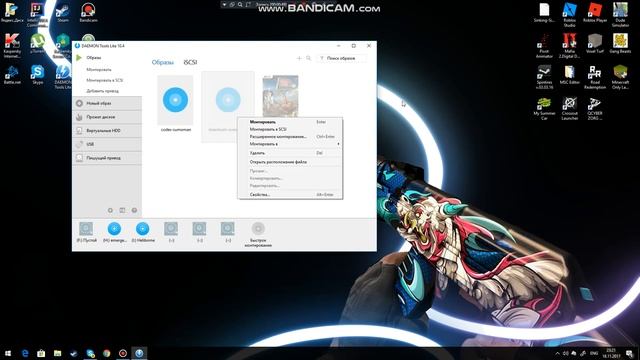This screenshot has width=640, height=360.
Task: Open Voxel Turf desktop shortcut
Action: (595, 44)
